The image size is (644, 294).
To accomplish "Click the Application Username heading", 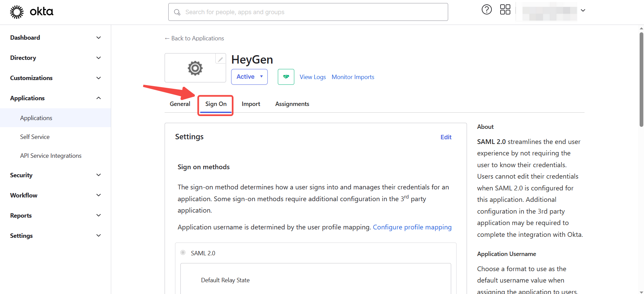I will click(x=506, y=254).
